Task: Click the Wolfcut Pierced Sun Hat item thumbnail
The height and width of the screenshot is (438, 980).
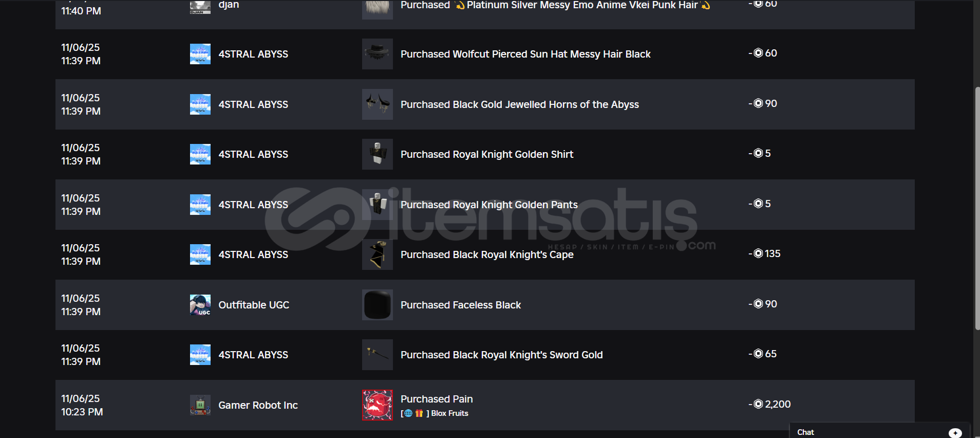Action: (x=377, y=54)
